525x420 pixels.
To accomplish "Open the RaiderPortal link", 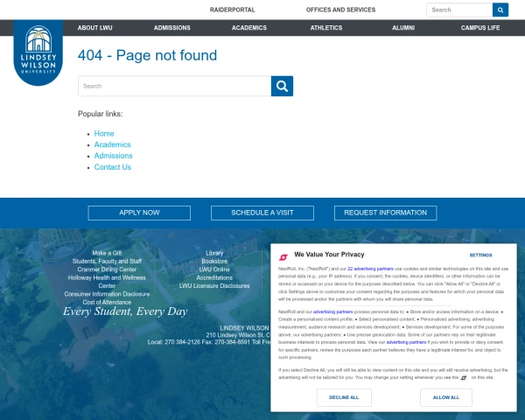I will click(233, 10).
